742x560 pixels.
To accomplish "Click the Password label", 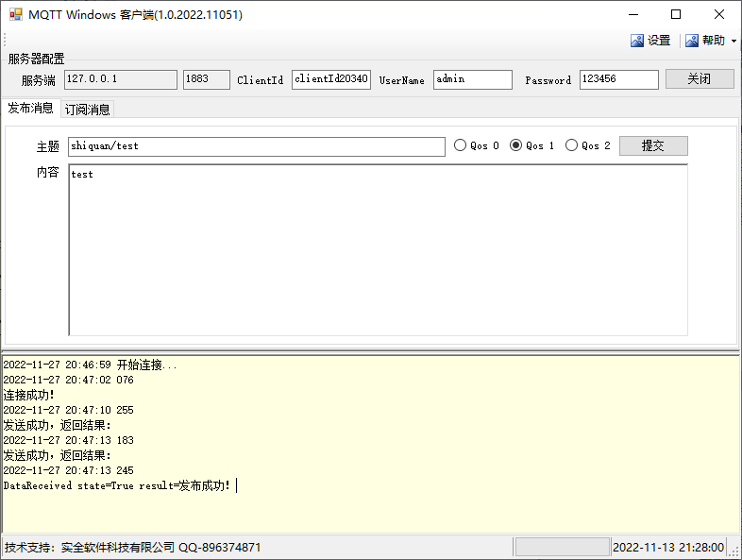I will [x=548, y=80].
